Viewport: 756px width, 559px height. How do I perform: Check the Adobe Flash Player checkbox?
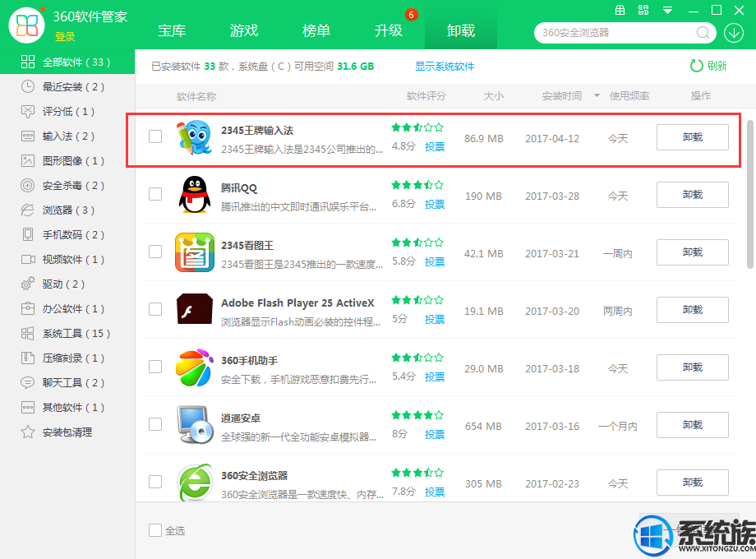click(155, 308)
